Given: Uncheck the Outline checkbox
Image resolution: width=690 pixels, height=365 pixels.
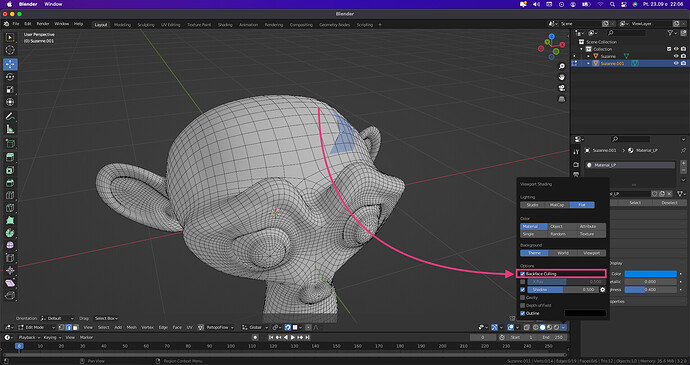Looking at the screenshot, I should coord(522,313).
